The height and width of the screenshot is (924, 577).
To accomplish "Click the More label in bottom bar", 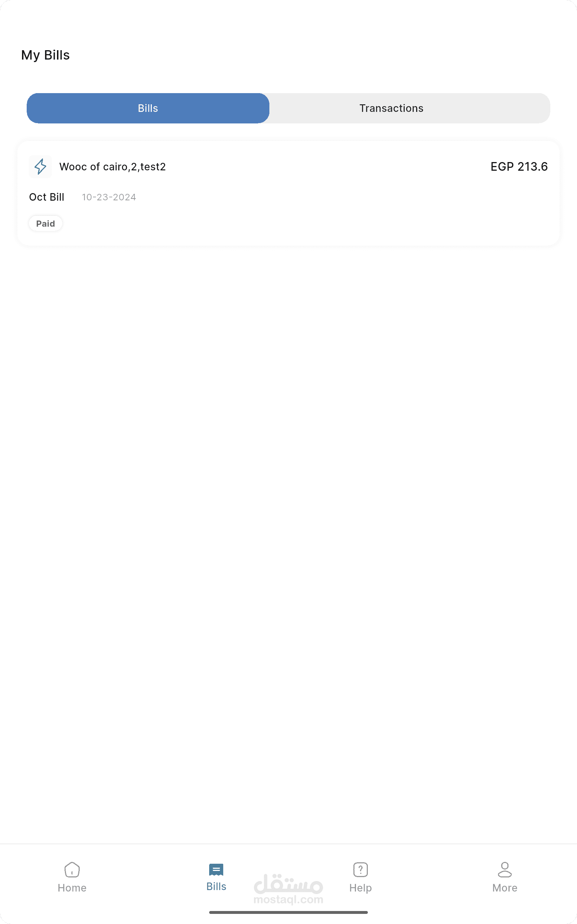I will (x=505, y=888).
